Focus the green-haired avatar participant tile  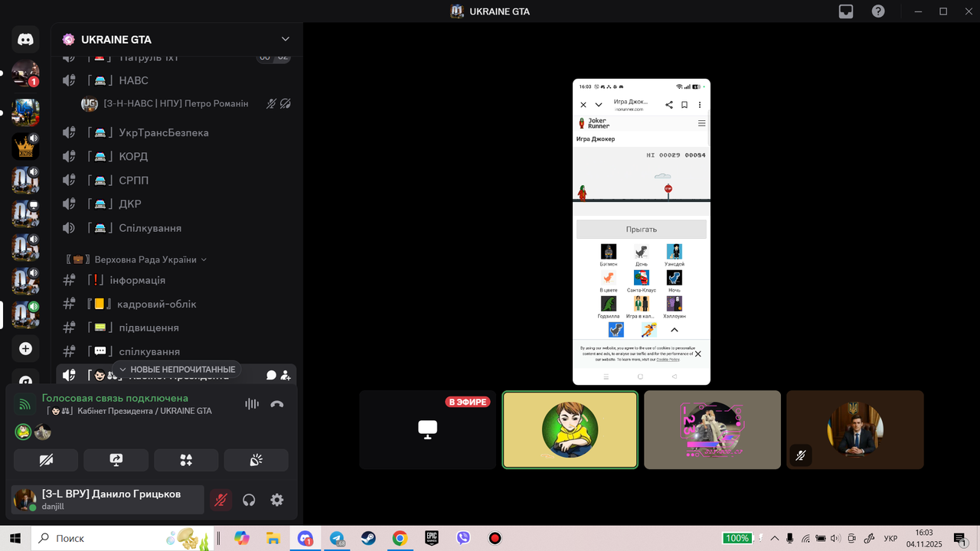click(570, 430)
